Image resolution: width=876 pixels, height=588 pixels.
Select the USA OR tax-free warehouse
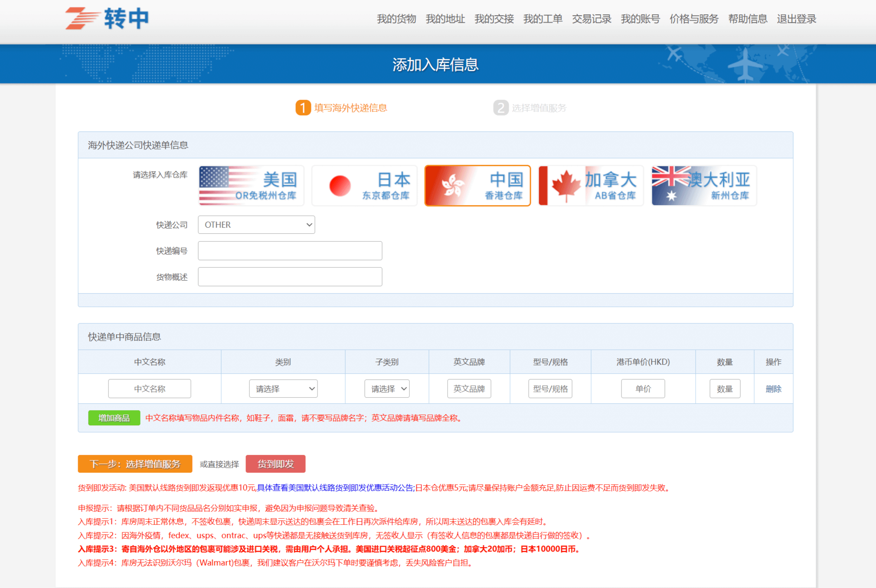click(251, 186)
